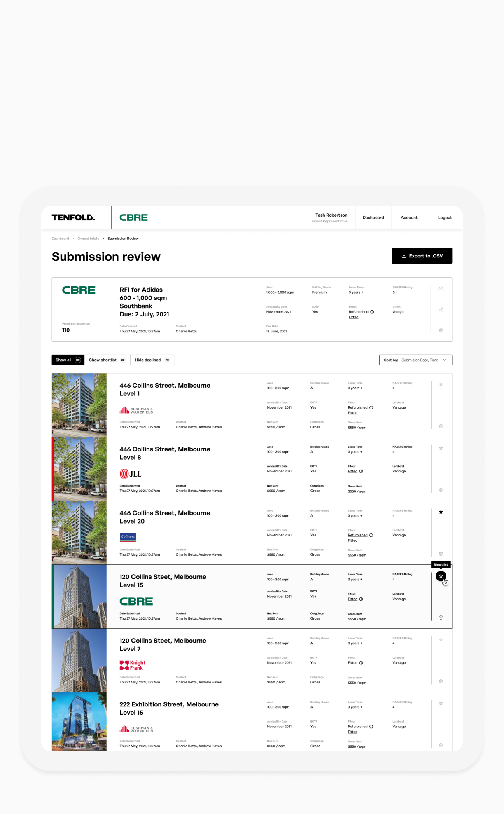Click the TENFOLD logo
The image size is (504, 814).
coord(73,218)
